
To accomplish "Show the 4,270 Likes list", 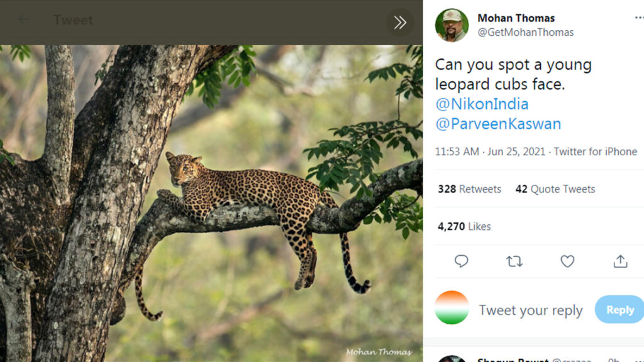I will click(x=464, y=226).
